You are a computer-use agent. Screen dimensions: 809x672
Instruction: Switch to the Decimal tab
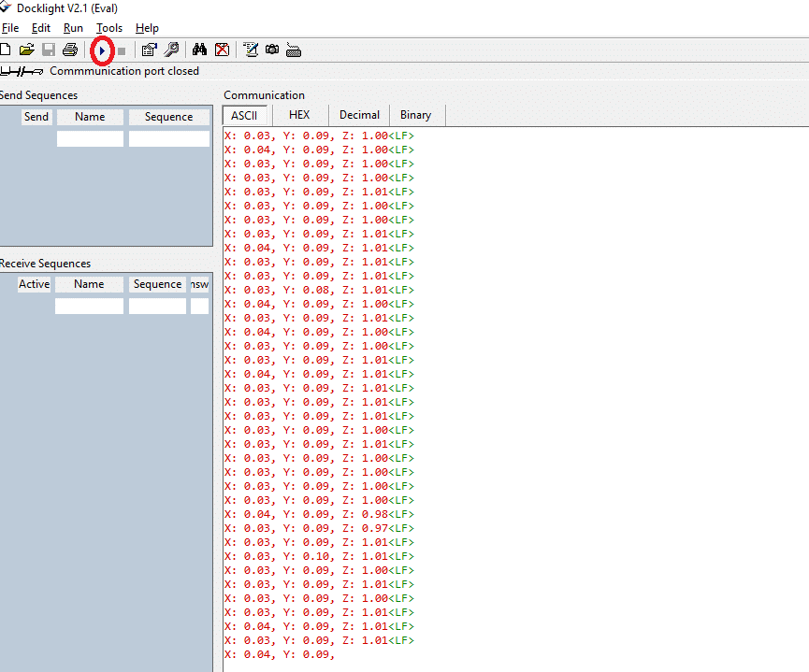point(359,115)
